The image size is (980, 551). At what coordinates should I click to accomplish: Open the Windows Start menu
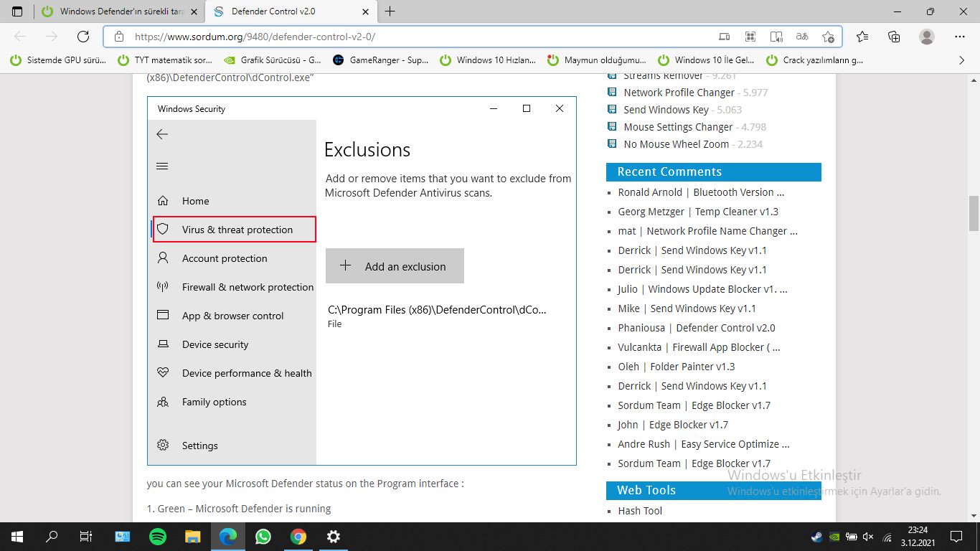[x=17, y=537]
